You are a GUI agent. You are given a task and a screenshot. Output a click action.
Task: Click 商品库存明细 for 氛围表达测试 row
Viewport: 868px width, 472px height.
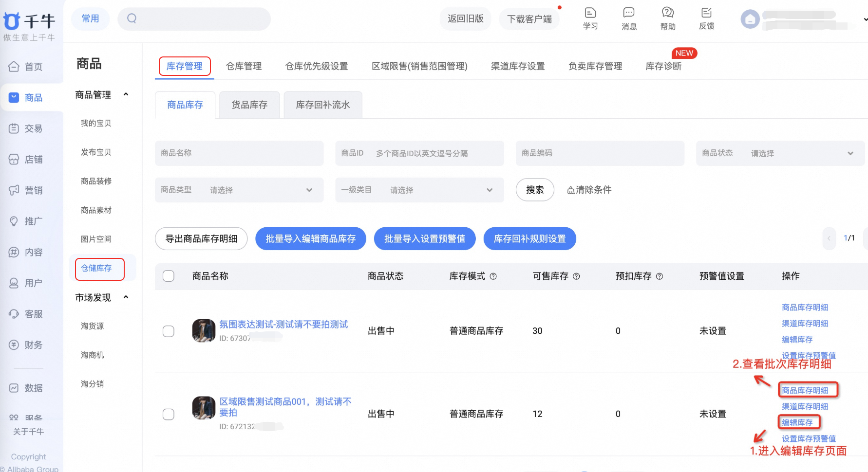tap(805, 308)
